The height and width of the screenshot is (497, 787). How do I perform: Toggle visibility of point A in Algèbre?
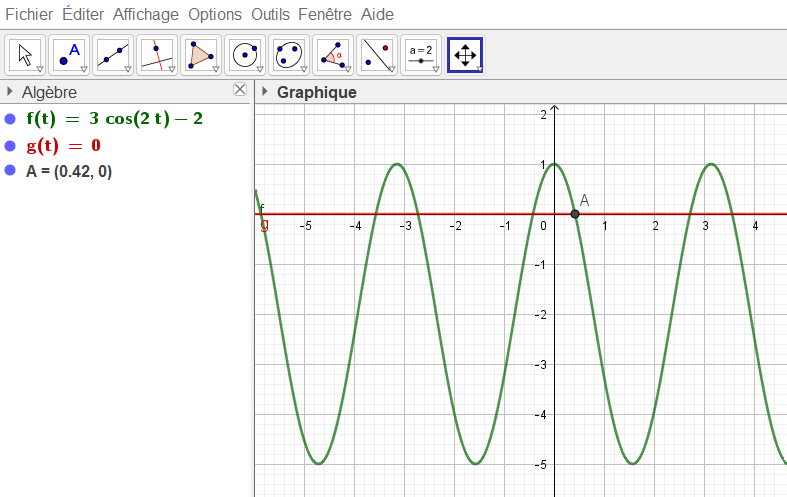pyautogui.click(x=11, y=171)
